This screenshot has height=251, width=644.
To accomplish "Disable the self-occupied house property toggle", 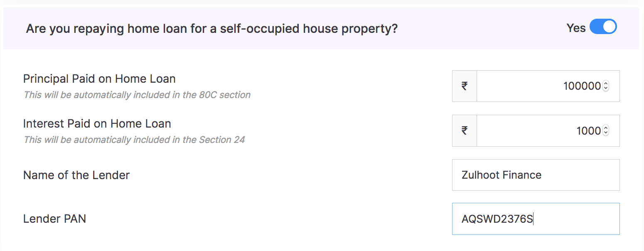I will point(603,27).
